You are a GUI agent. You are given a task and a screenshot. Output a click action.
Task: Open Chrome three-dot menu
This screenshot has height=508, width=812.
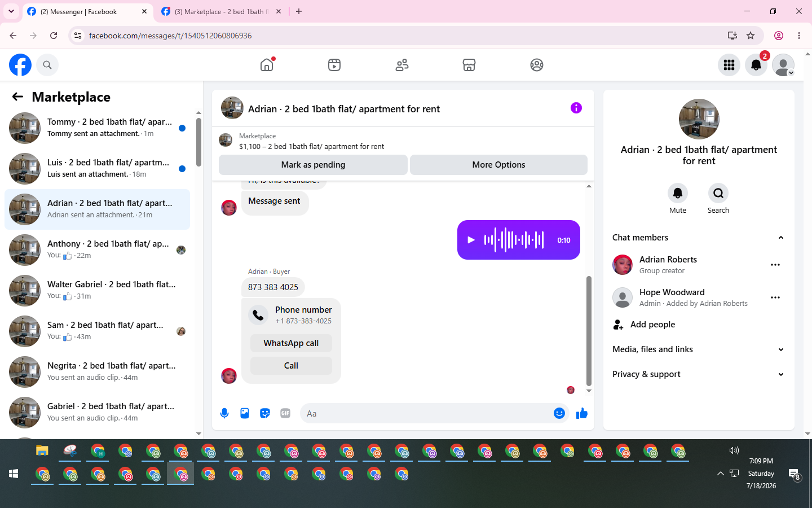(799, 36)
